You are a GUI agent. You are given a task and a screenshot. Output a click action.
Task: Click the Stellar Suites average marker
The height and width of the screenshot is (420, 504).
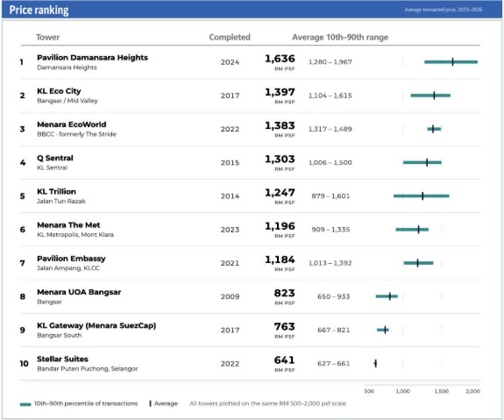tap(376, 363)
